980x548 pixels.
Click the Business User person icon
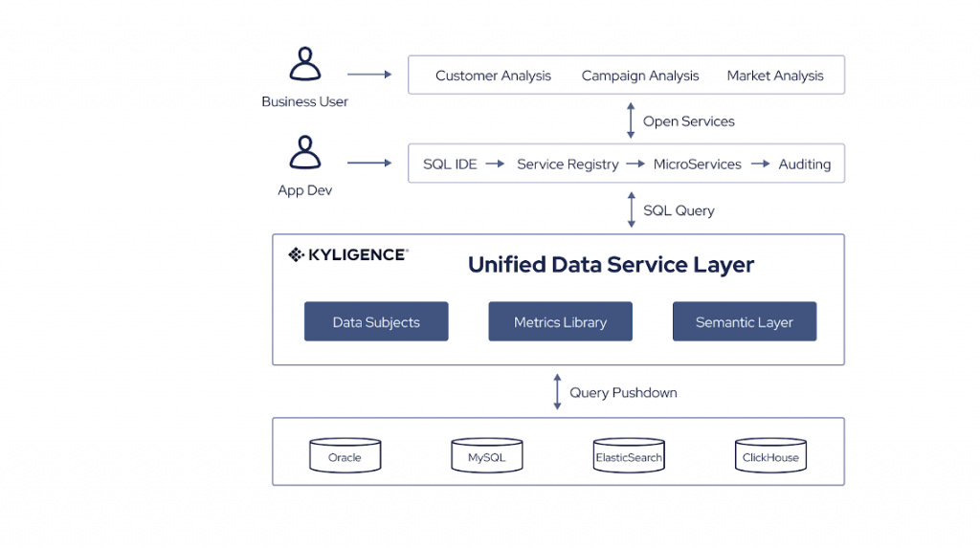(x=305, y=64)
